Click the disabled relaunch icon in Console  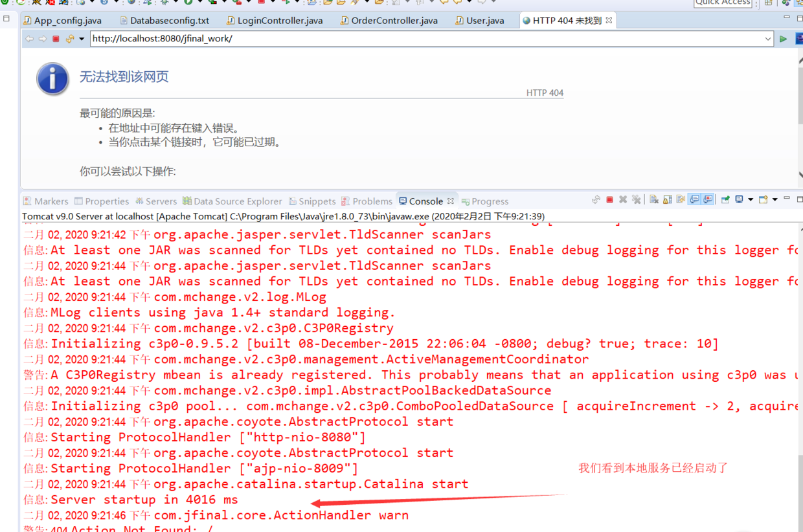pyautogui.click(x=596, y=200)
